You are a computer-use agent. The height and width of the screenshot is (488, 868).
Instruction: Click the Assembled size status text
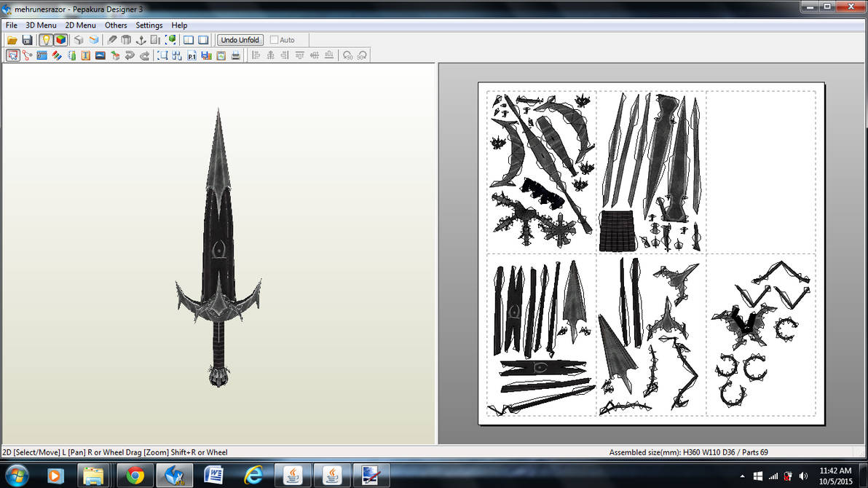[x=688, y=452]
